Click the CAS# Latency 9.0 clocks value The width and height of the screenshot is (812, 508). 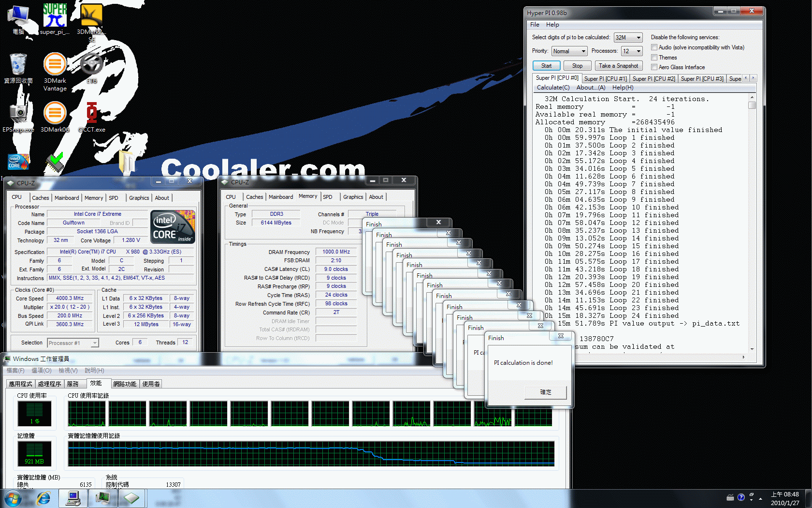[336, 269]
